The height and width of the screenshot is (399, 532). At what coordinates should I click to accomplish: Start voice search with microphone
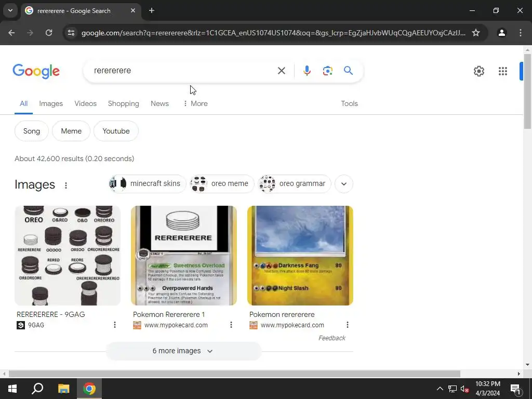click(x=307, y=71)
